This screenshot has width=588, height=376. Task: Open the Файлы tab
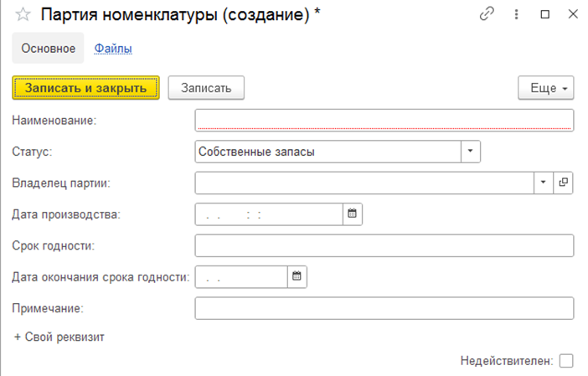(x=113, y=49)
